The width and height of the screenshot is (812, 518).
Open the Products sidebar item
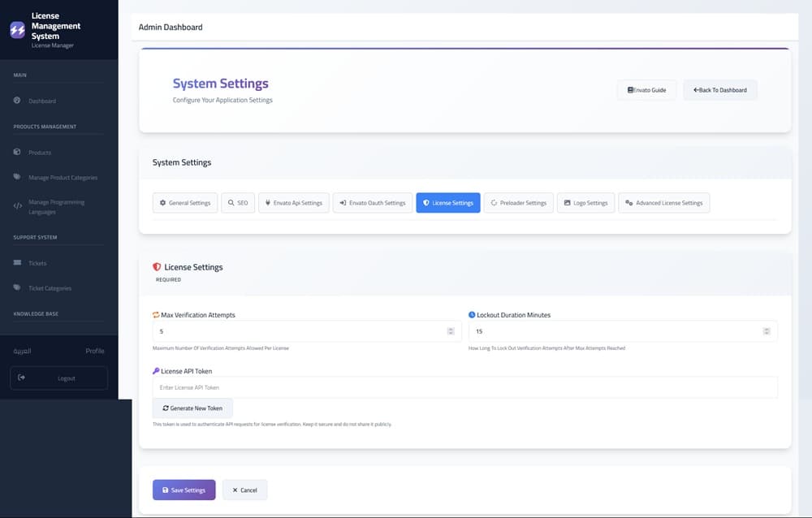coord(40,153)
